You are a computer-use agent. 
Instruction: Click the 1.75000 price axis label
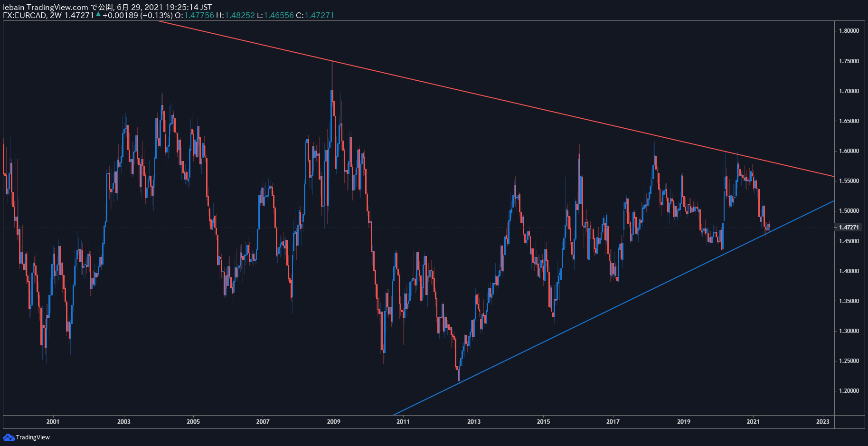pos(849,61)
